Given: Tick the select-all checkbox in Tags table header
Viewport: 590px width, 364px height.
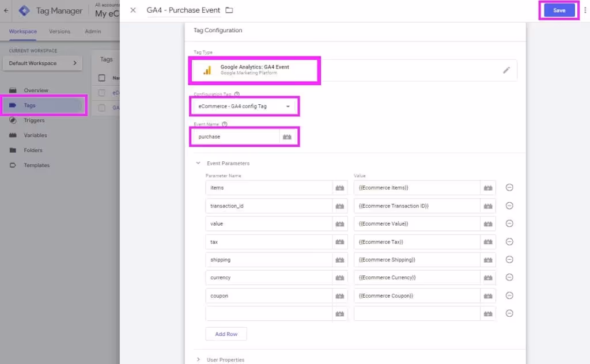Looking at the screenshot, I should click(101, 78).
